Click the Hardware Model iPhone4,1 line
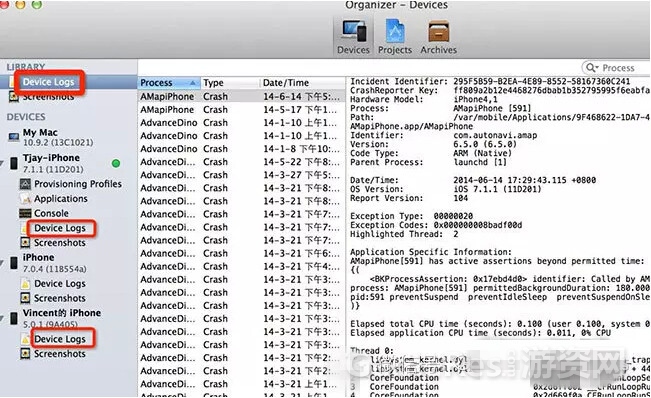 [x=423, y=100]
